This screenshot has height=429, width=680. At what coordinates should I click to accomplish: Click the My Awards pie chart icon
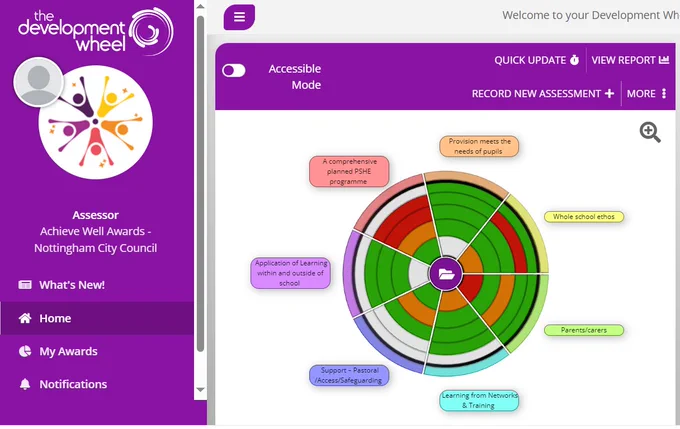coord(25,351)
